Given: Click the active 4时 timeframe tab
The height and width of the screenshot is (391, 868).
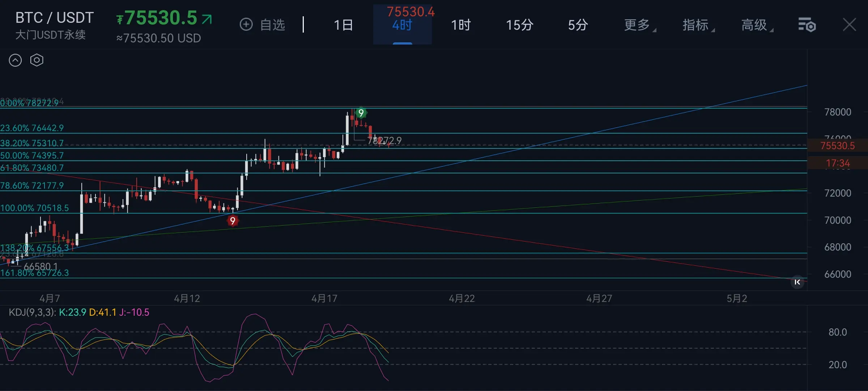Looking at the screenshot, I should click(x=402, y=25).
